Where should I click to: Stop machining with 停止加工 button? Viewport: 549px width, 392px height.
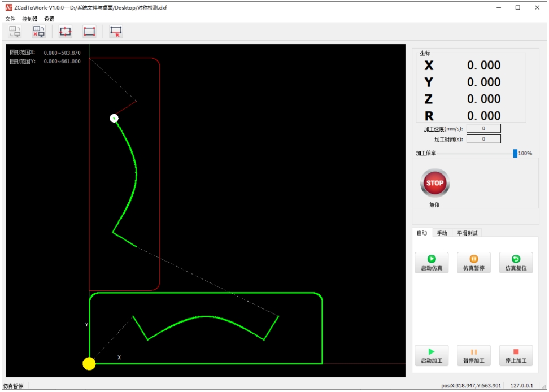click(516, 356)
